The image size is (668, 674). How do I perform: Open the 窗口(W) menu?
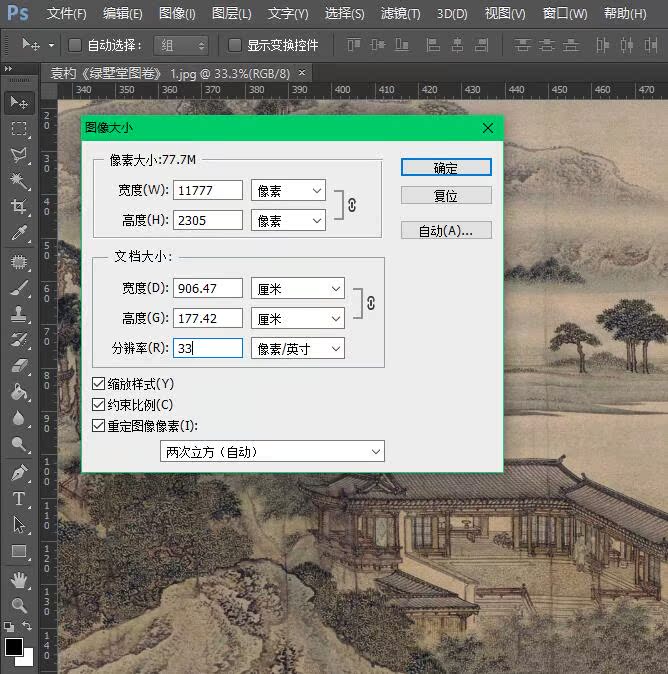point(565,14)
